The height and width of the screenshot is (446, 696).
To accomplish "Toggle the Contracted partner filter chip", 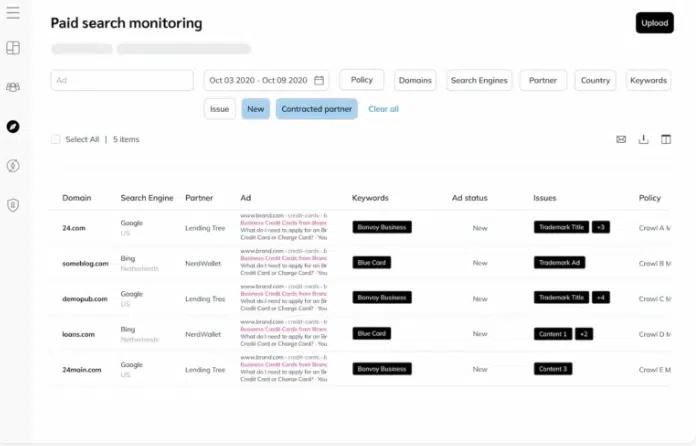I will 316,109.
